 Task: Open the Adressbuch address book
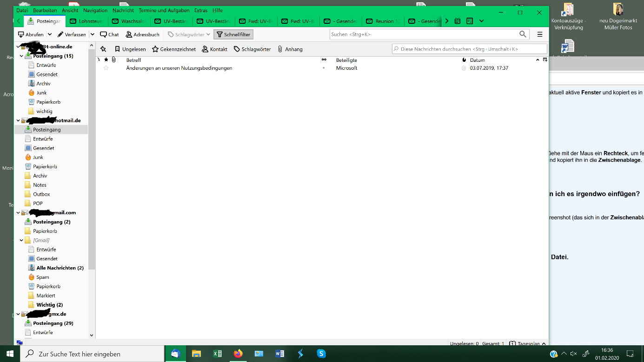(143, 34)
